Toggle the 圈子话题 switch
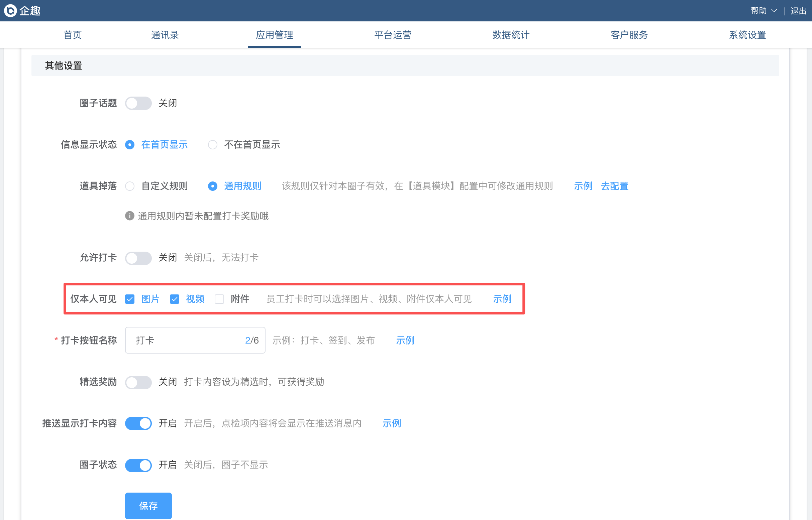The height and width of the screenshot is (520, 812). pyautogui.click(x=138, y=103)
